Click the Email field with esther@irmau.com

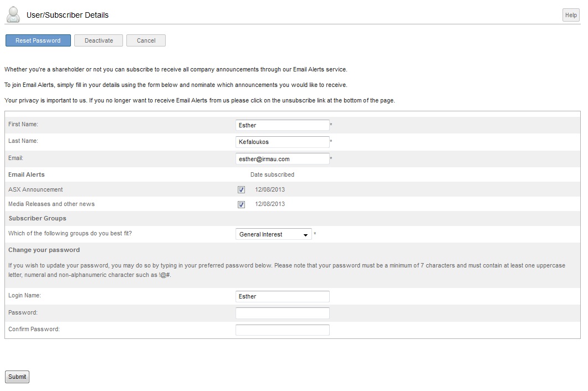[283, 159]
